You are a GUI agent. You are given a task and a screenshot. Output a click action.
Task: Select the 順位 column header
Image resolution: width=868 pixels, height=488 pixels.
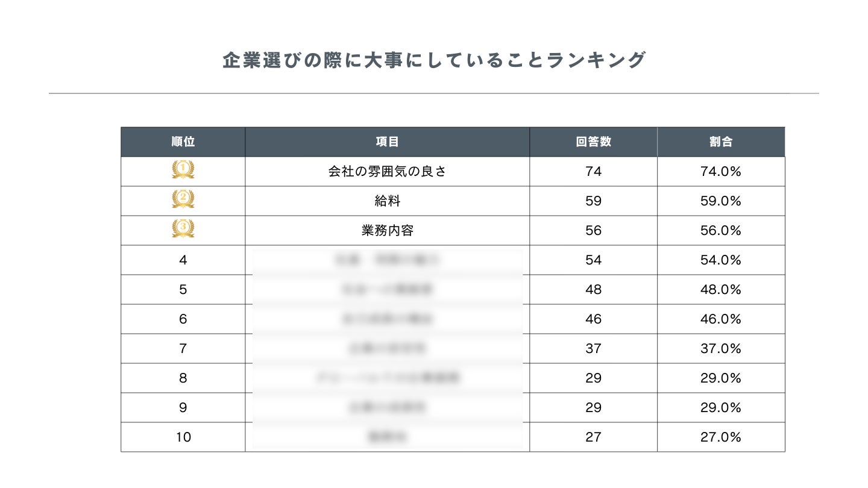point(183,142)
